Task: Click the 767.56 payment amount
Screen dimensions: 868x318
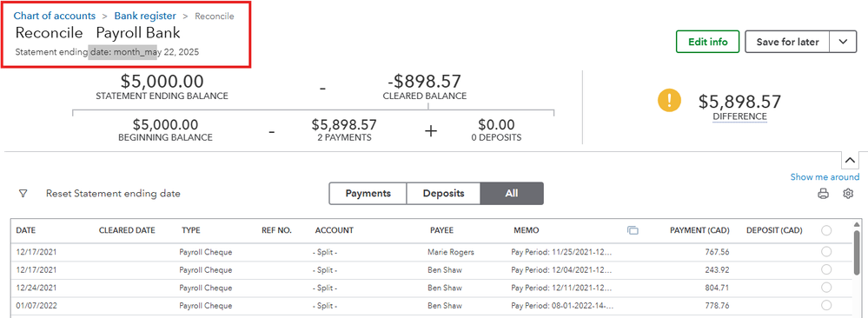Action: coord(718,252)
